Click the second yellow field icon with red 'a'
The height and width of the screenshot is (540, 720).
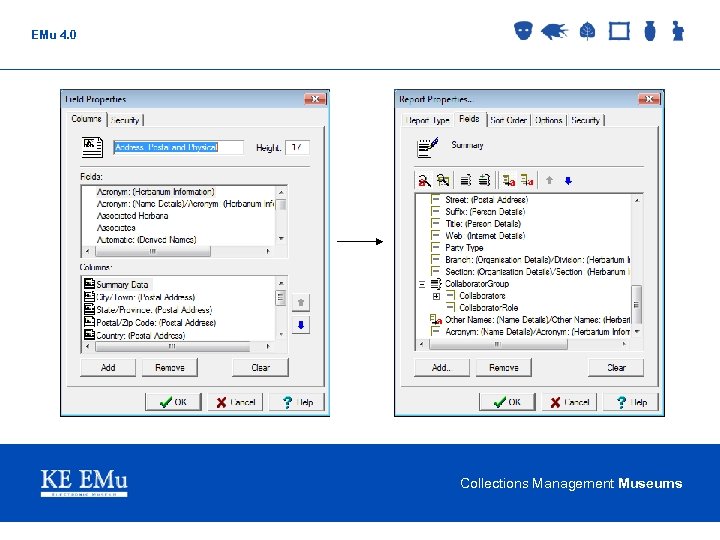click(x=527, y=180)
